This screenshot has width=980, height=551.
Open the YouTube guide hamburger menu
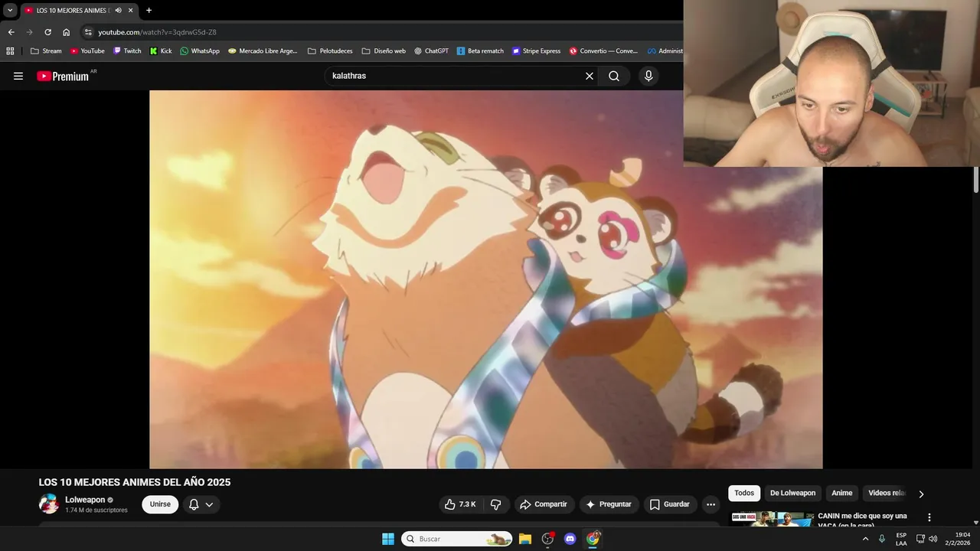point(18,76)
